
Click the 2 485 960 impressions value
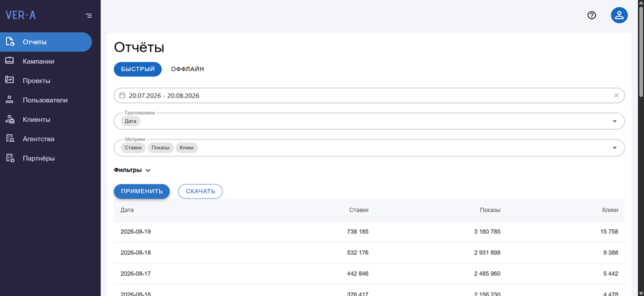[487, 273]
